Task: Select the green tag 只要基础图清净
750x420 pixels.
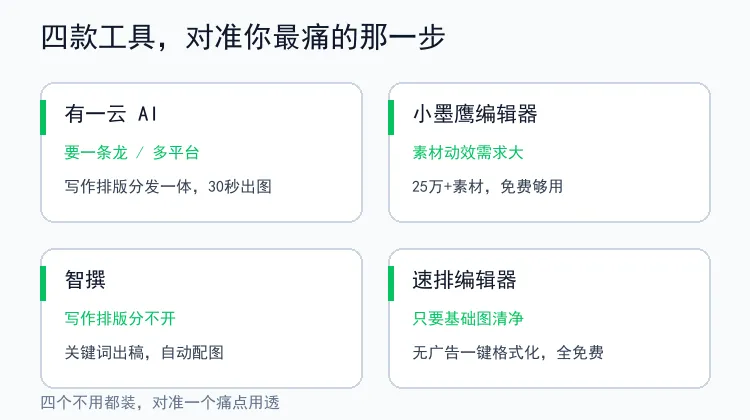Action: (x=468, y=319)
